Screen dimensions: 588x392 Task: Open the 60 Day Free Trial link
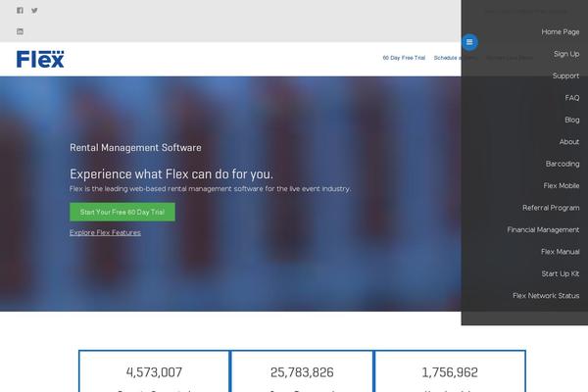404,58
